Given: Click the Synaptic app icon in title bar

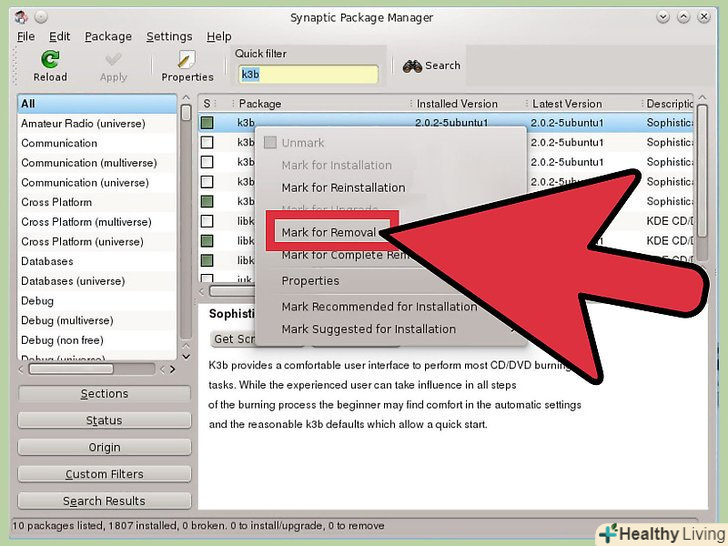Looking at the screenshot, I should pyautogui.click(x=21, y=18).
